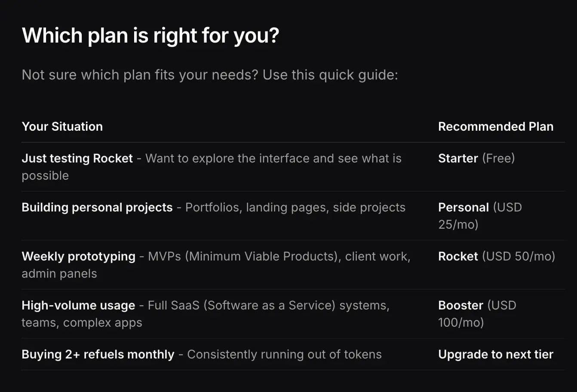Viewport: 577px width, 392px height.
Task: Select the Booster plan name
Action: coord(460,305)
